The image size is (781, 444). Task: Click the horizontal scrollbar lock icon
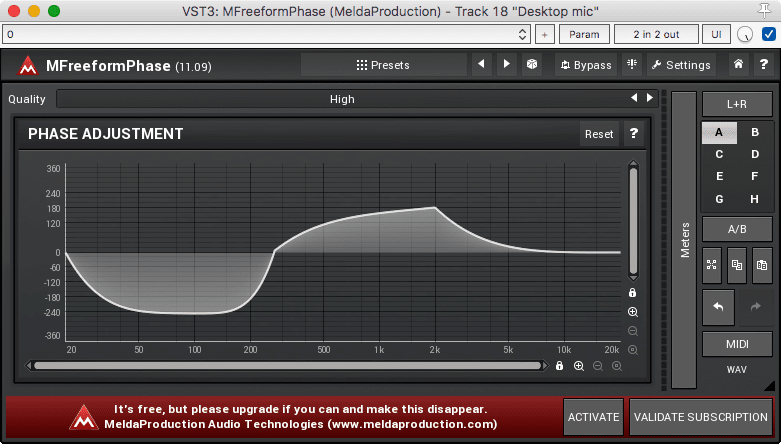coord(559,366)
